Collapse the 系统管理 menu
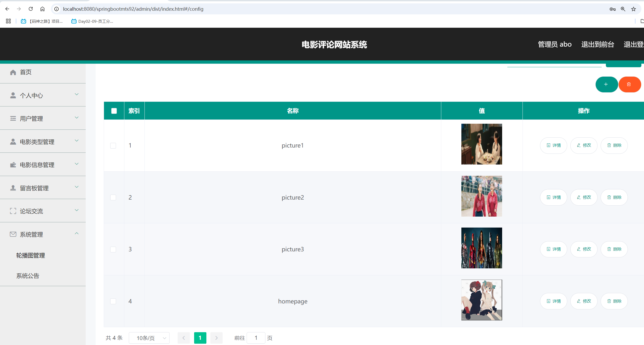This screenshot has height=345, width=644. 43,234
